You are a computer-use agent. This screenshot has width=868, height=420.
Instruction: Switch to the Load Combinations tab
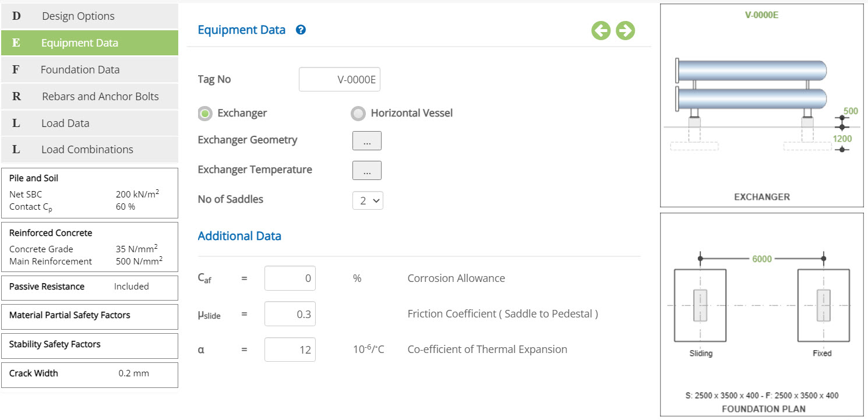90,150
